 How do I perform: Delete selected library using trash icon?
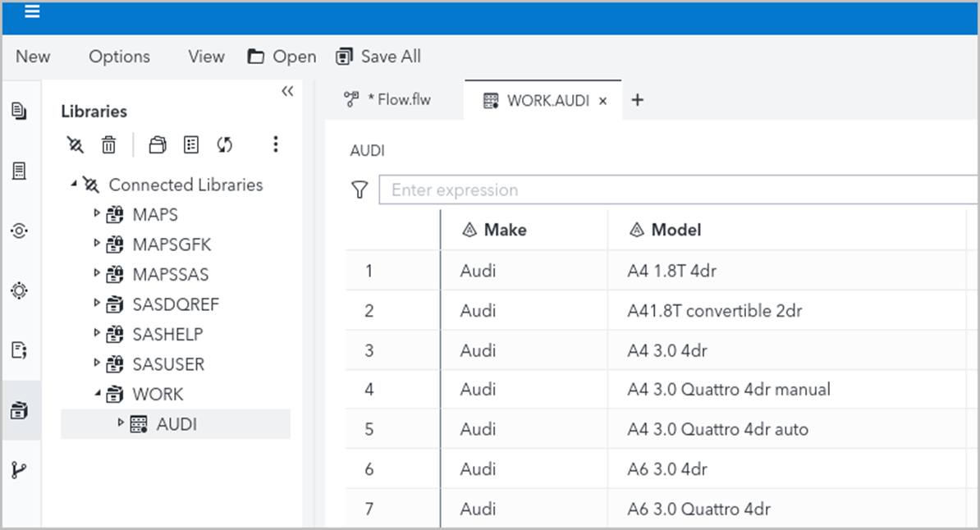[x=108, y=144]
